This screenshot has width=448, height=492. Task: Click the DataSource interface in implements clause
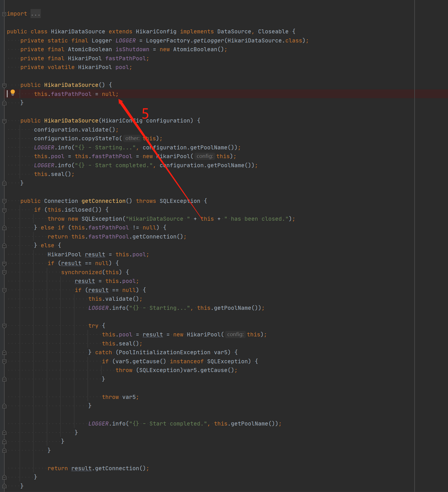(x=234, y=31)
